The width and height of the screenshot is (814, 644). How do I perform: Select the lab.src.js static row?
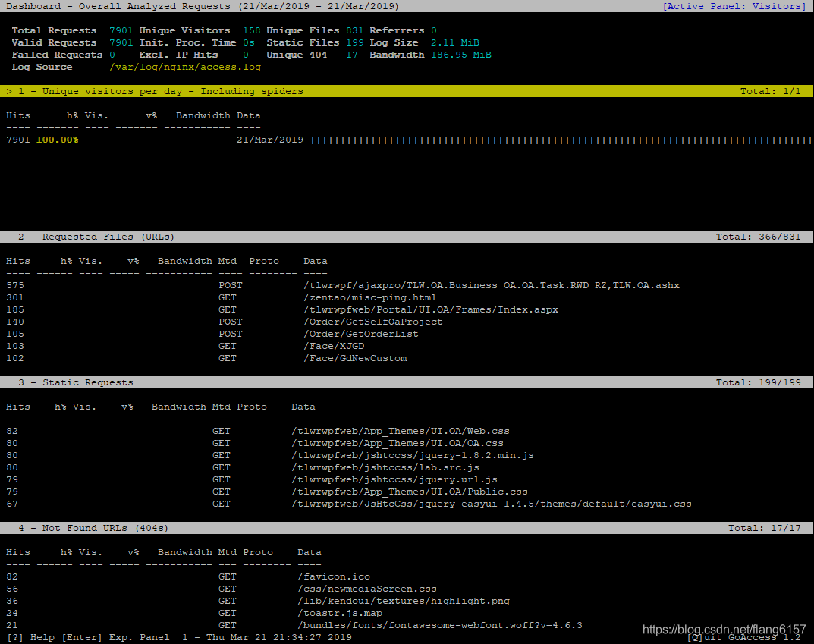pyautogui.click(x=243, y=467)
